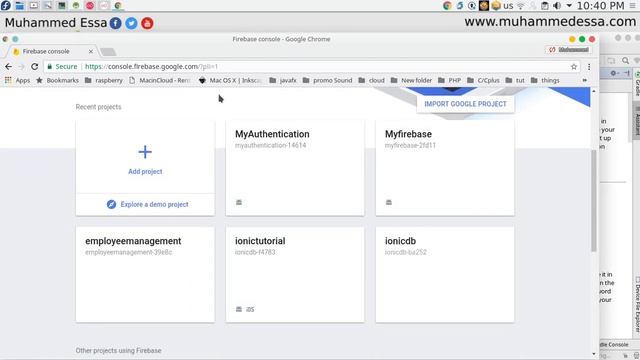Click the Android icon on Myfirebase card
This screenshot has height=360, width=640.
(x=389, y=202)
